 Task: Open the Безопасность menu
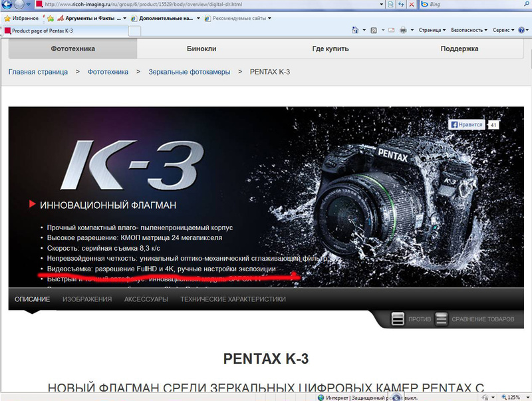click(x=469, y=30)
